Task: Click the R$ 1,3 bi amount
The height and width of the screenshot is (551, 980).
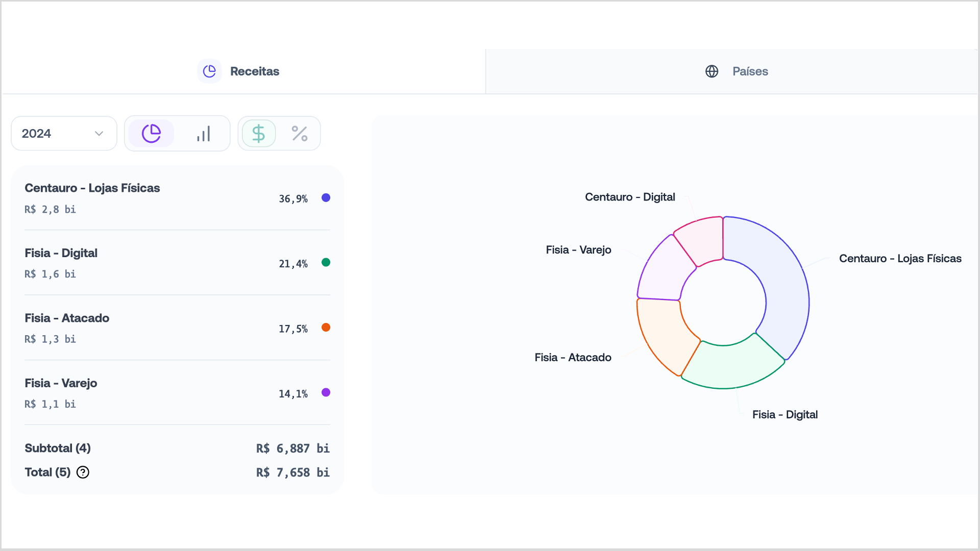Action: (50, 339)
